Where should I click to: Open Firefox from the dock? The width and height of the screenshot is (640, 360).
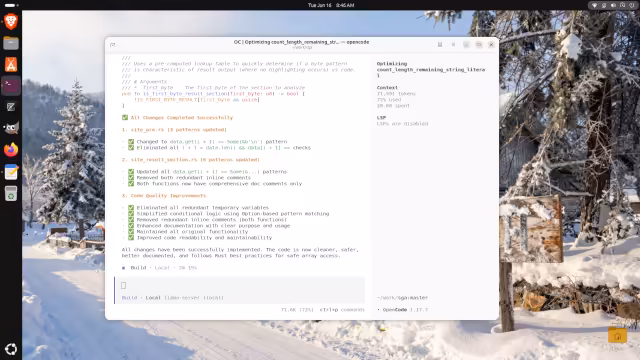[x=11, y=150]
